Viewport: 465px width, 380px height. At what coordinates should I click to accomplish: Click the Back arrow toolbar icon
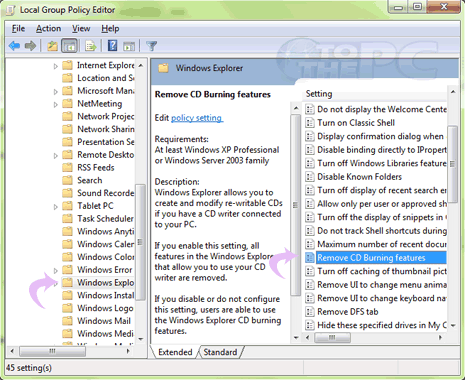pyautogui.click(x=14, y=46)
